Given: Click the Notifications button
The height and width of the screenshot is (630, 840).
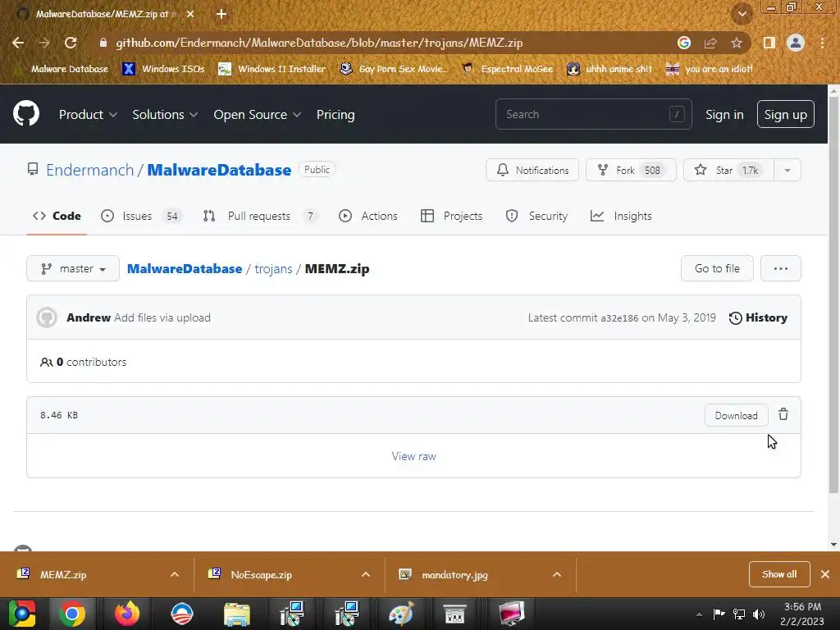Looking at the screenshot, I should (532, 171).
